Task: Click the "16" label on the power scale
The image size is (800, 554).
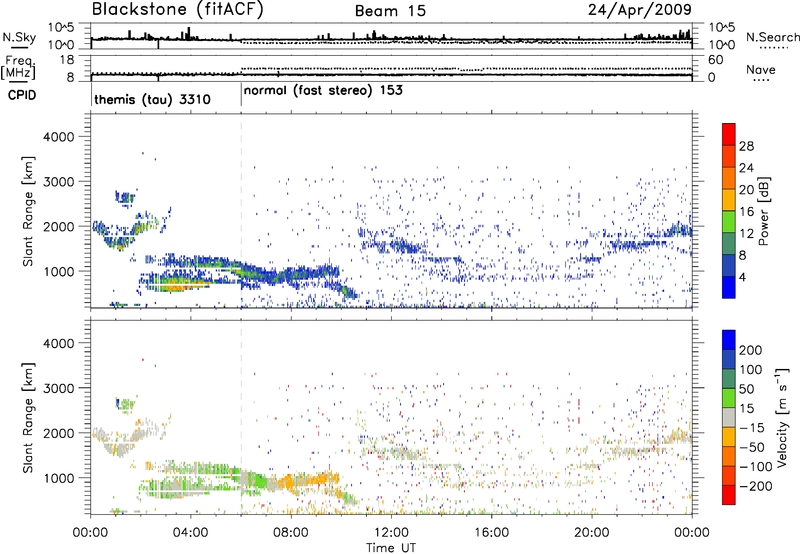Action: 746,212
